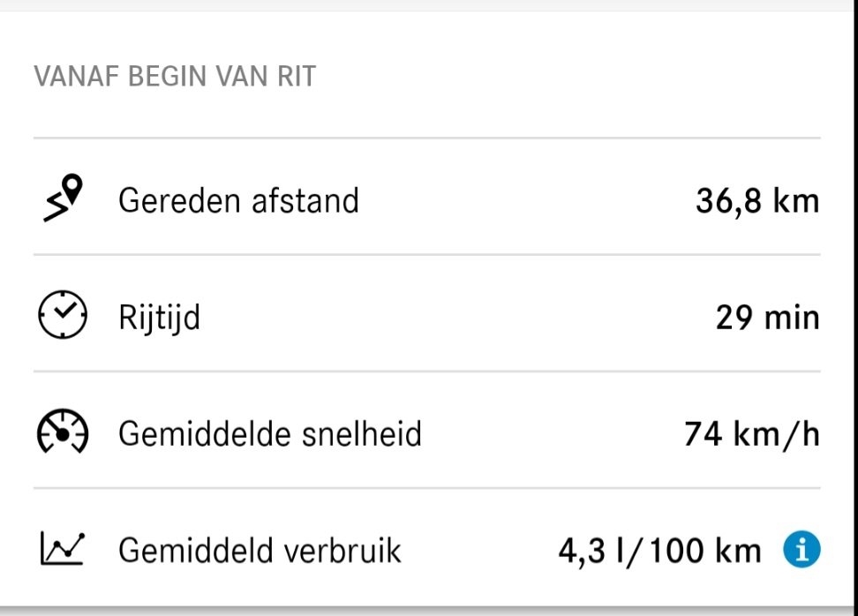Click the VANAF BEGIN VAN RIT header
Image resolution: width=858 pixels, height=616 pixels.
click(175, 77)
